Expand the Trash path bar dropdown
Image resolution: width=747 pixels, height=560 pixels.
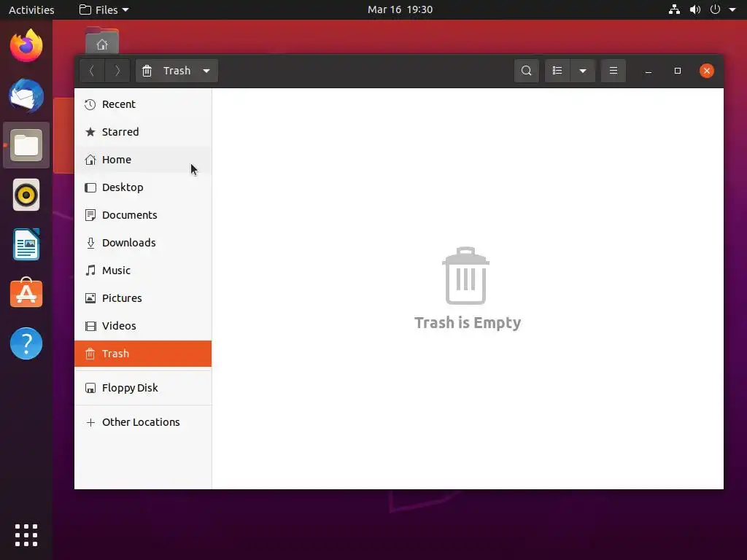pyautogui.click(x=206, y=71)
